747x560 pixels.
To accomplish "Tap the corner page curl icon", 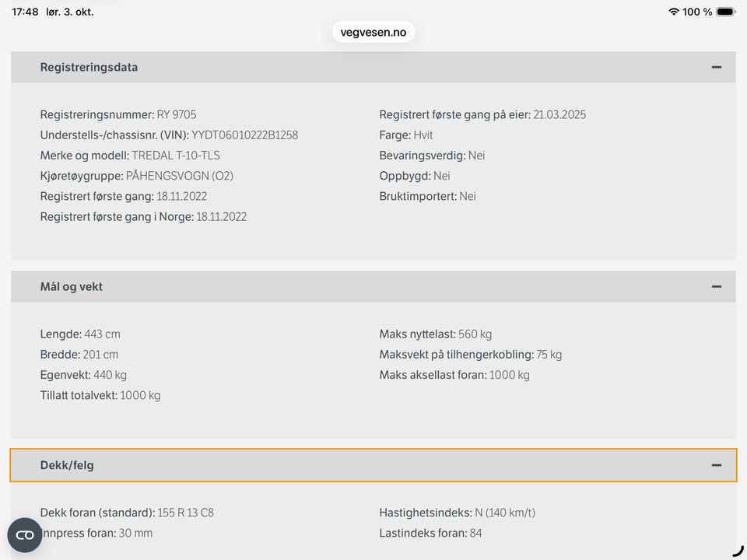I will point(738,551).
